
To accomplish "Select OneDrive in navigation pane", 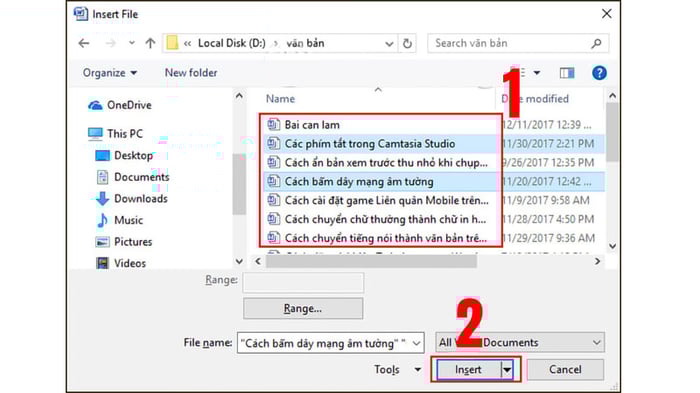I will click(x=129, y=105).
